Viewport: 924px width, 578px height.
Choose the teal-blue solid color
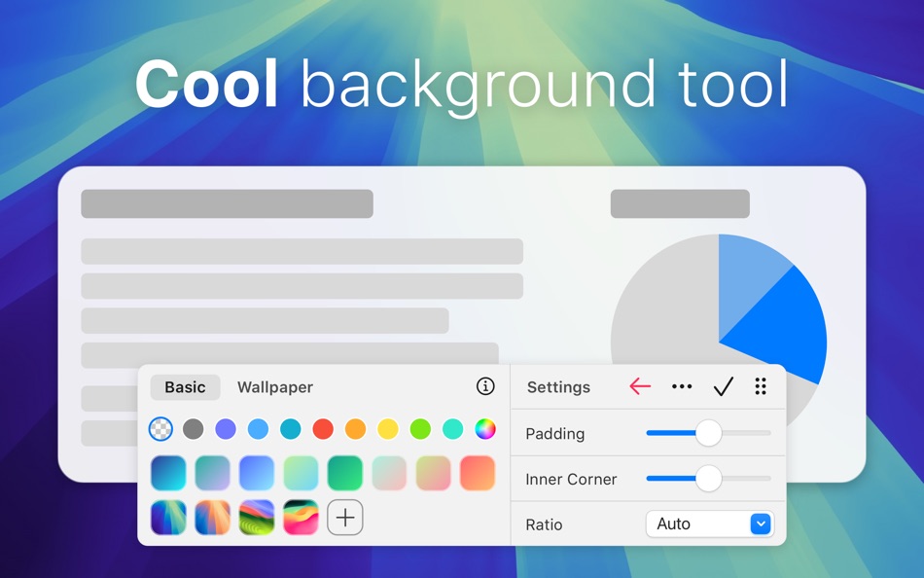(x=291, y=429)
